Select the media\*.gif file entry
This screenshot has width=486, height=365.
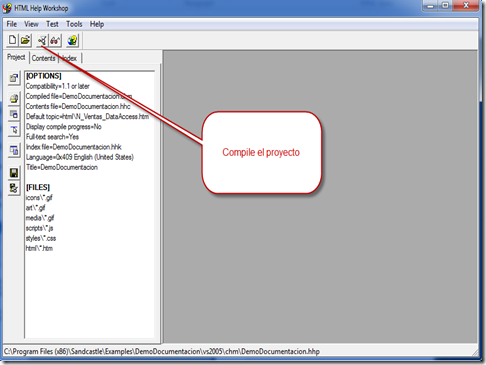(40, 218)
